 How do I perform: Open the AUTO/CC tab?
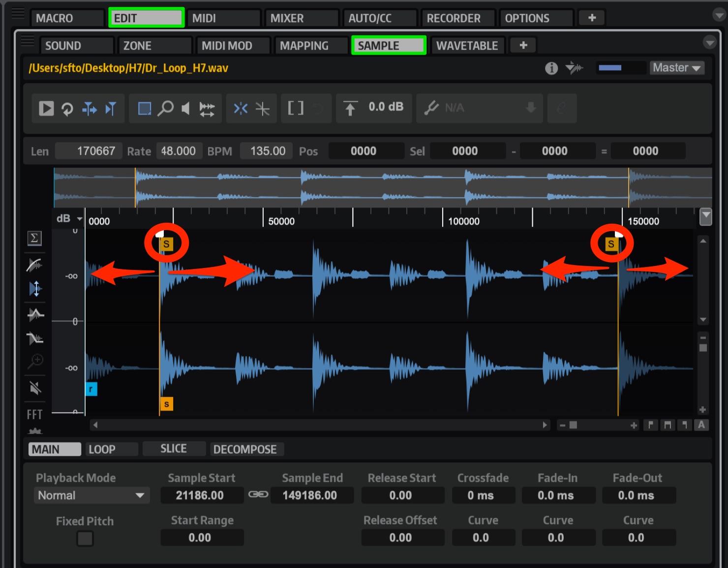(380, 18)
